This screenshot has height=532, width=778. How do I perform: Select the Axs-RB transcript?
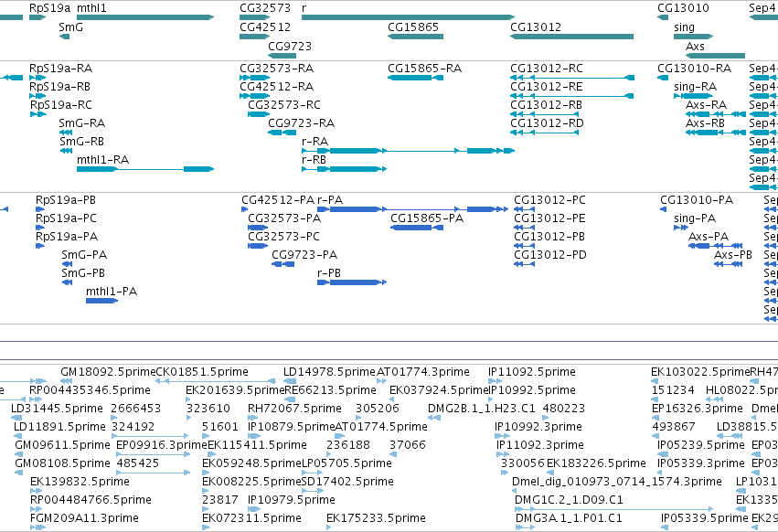716,133
